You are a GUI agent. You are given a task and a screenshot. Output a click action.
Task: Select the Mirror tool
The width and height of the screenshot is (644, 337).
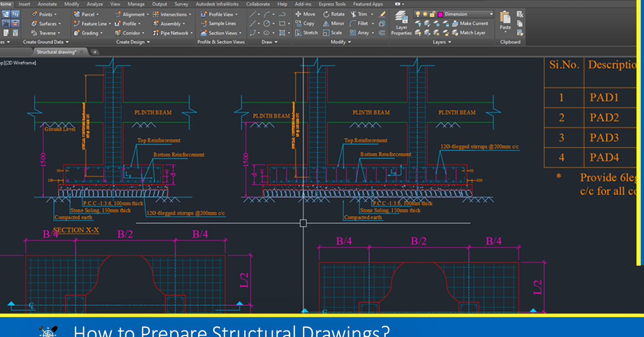click(333, 24)
